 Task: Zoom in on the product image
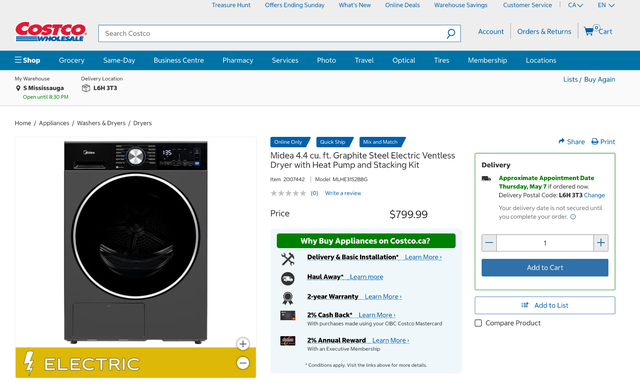tap(243, 344)
